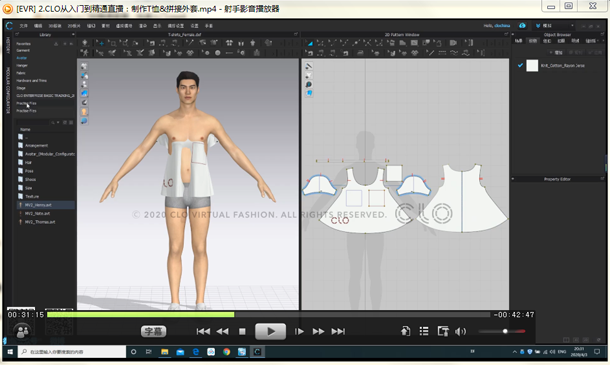The height and width of the screenshot is (365, 610).
Task: Click topmost icon in 2D window side toolbar
Action: point(309,66)
